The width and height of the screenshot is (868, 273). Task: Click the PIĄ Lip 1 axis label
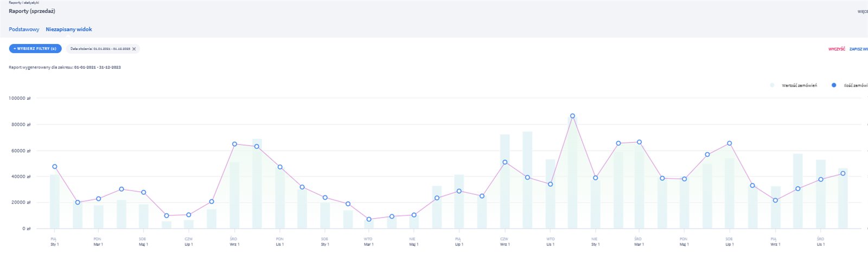coord(458,242)
